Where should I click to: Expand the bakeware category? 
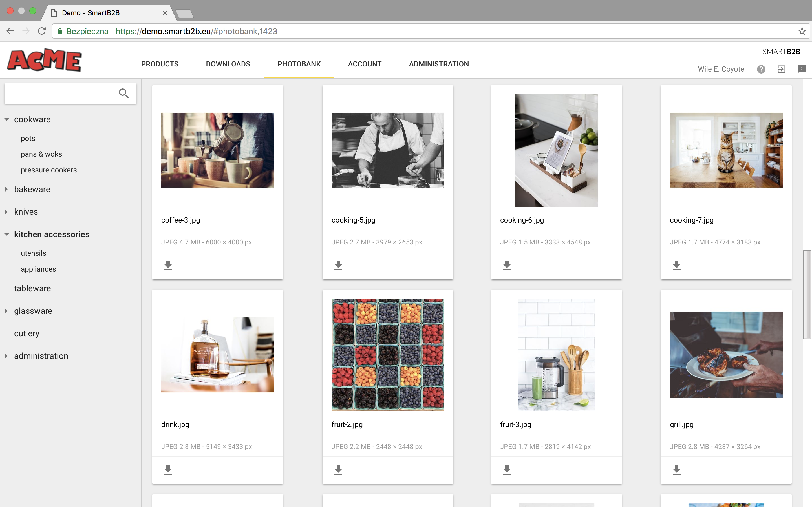[7, 189]
